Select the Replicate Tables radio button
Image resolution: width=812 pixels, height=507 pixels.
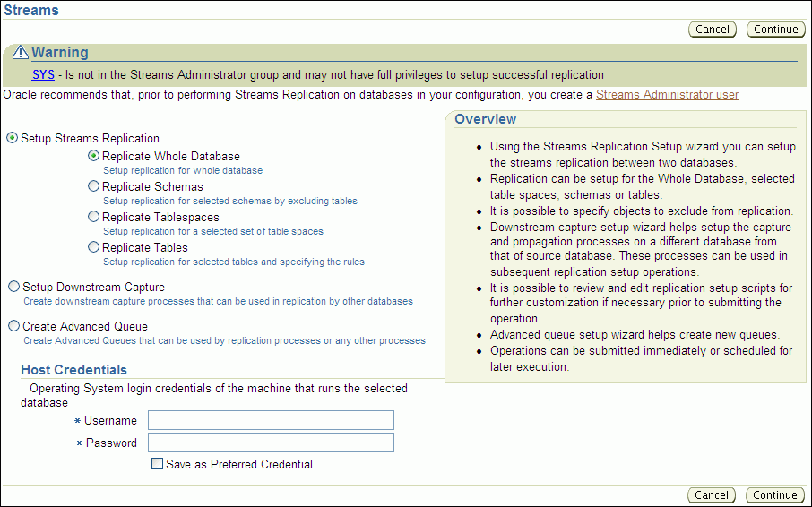94,247
